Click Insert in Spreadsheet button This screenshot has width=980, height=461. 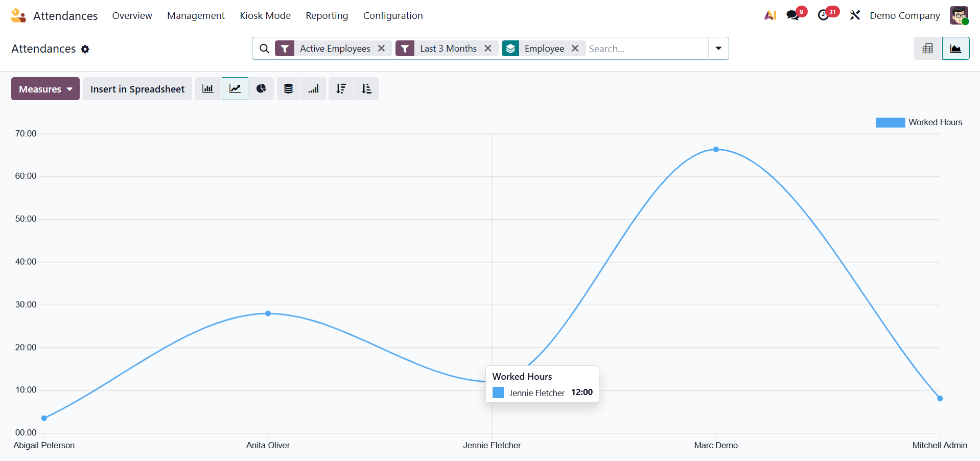click(137, 89)
